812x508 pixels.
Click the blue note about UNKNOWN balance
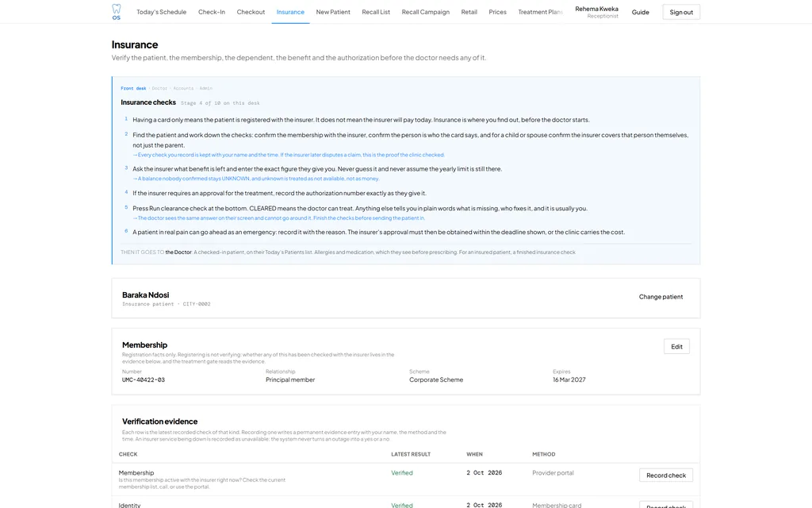tap(256, 179)
